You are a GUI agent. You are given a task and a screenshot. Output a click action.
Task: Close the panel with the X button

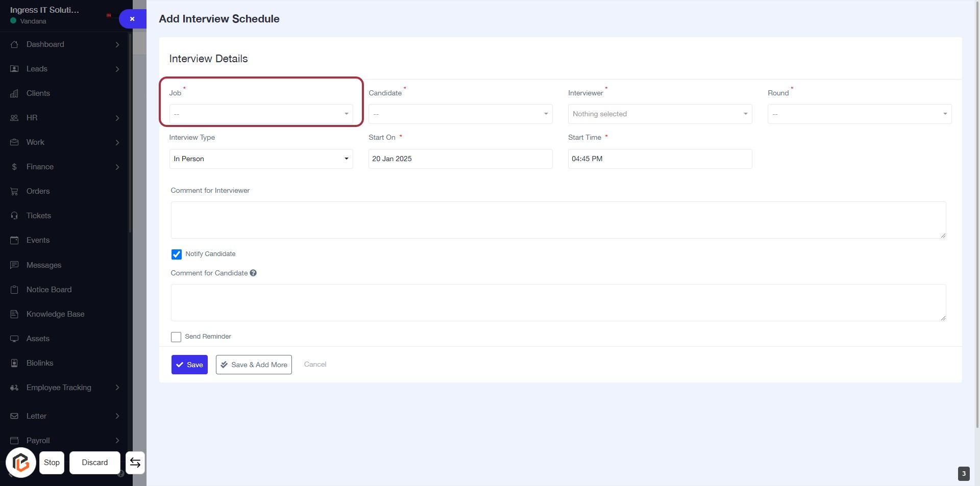point(132,19)
